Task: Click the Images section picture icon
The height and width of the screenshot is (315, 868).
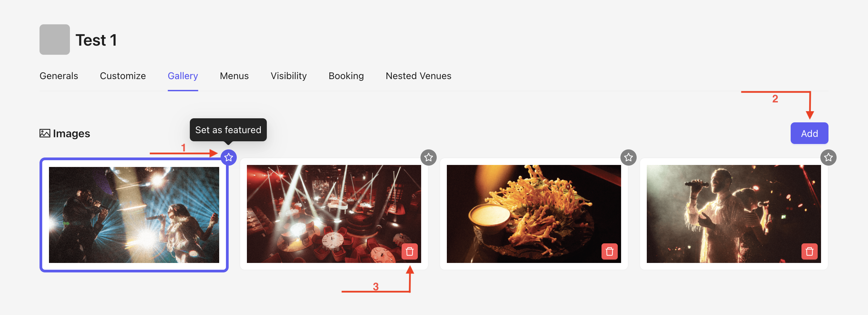Action: click(45, 133)
